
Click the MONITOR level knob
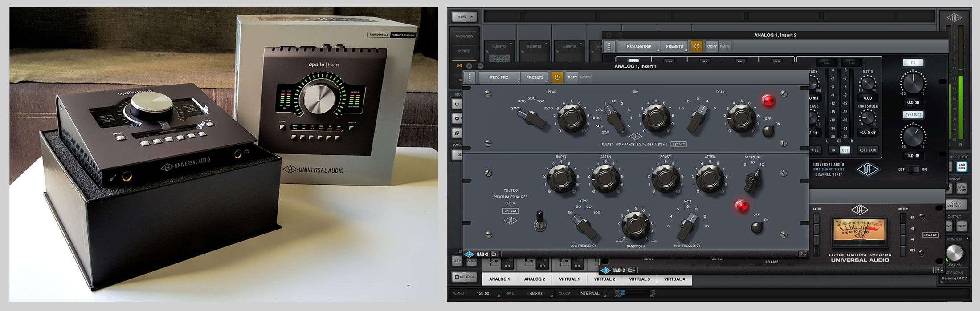pos(954,254)
